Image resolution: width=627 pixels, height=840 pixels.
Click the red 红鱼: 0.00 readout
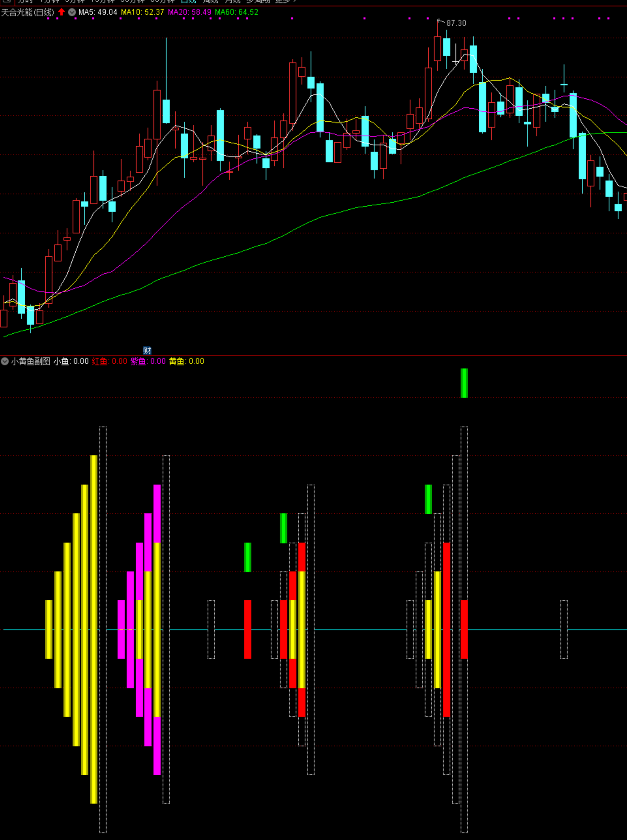pos(110,361)
